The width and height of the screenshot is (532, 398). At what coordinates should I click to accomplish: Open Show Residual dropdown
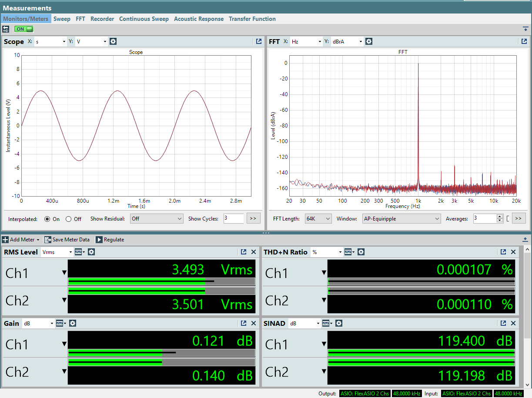pyautogui.click(x=157, y=218)
